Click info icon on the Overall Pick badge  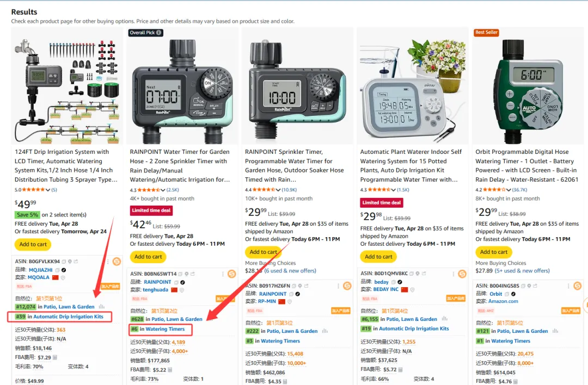(x=158, y=33)
